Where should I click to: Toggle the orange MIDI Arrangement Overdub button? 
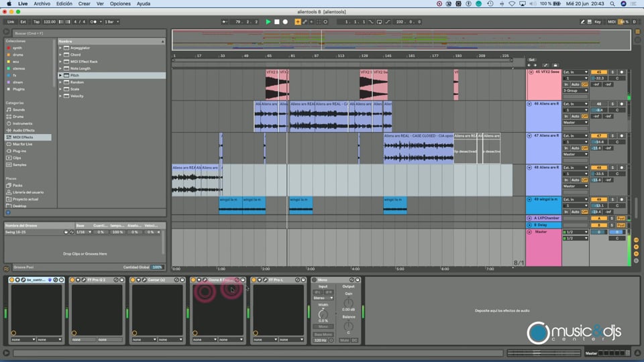pos(298,21)
